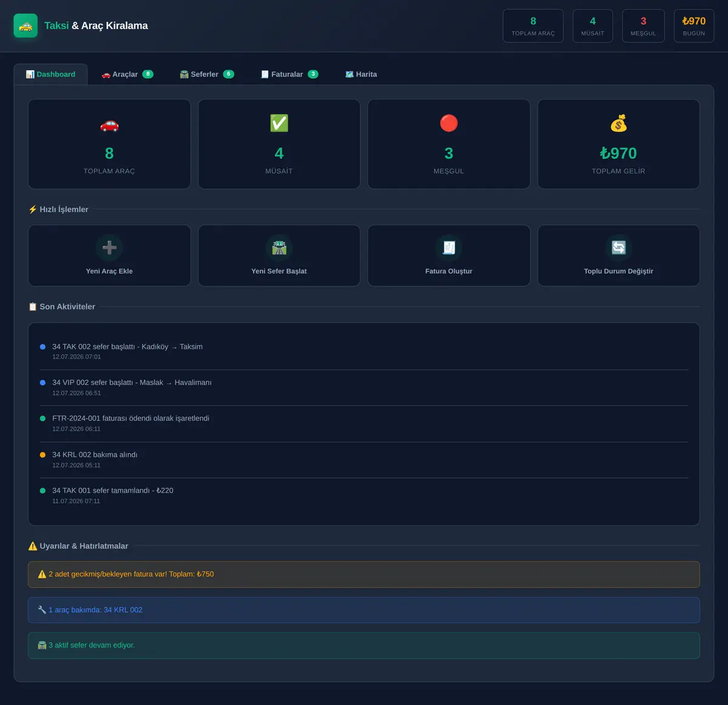Click the Taksi & Araç Kiralama title
Screen dimensions: 728x705
point(96,25)
